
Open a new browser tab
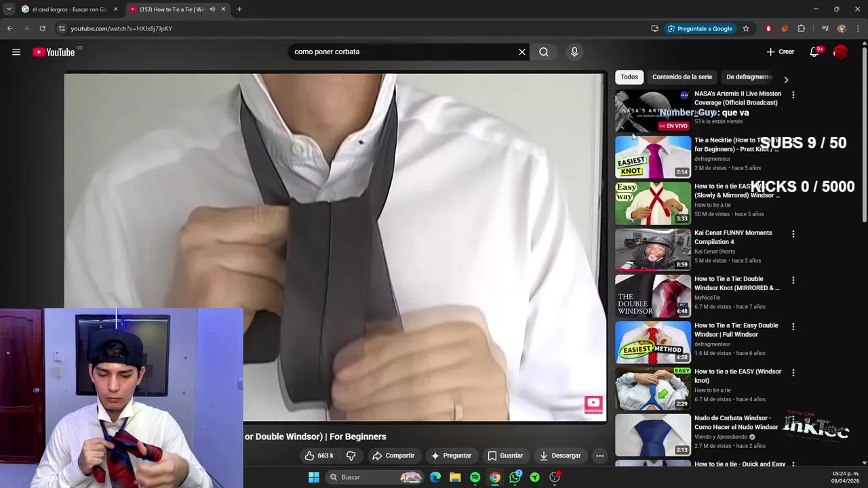pyautogui.click(x=239, y=9)
